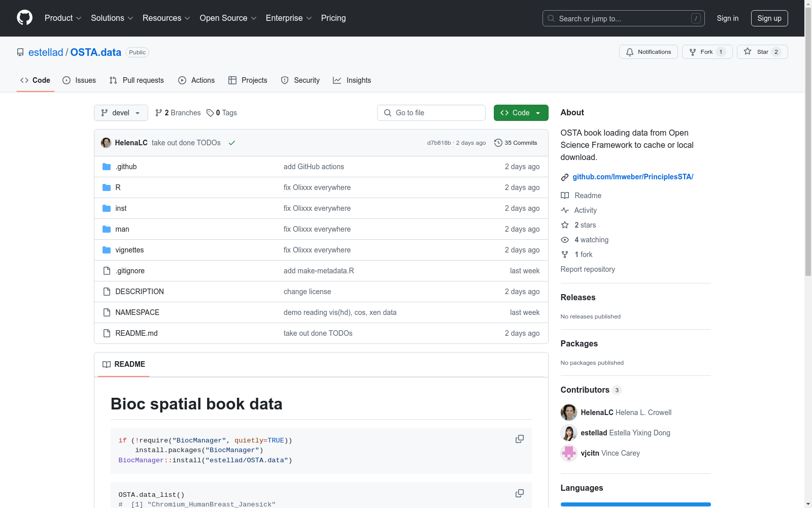Open the estellad contributor avatar
Image resolution: width=812 pixels, height=508 pixels.
(569, 433)
